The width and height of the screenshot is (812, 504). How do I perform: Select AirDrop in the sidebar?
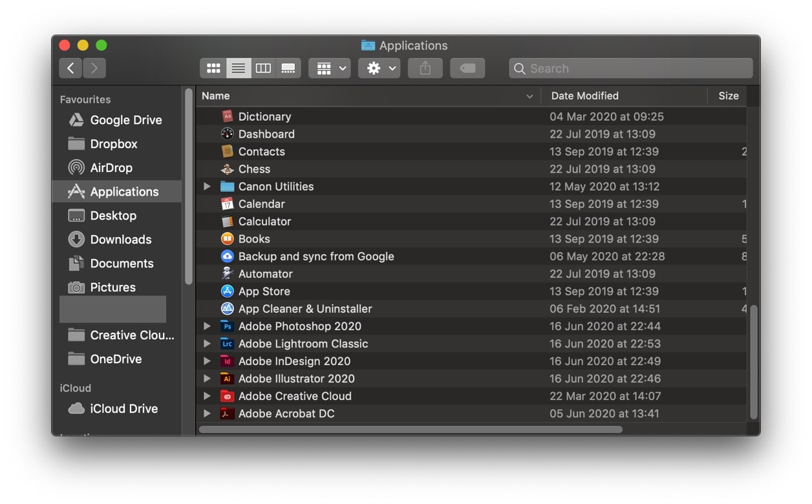118,167
